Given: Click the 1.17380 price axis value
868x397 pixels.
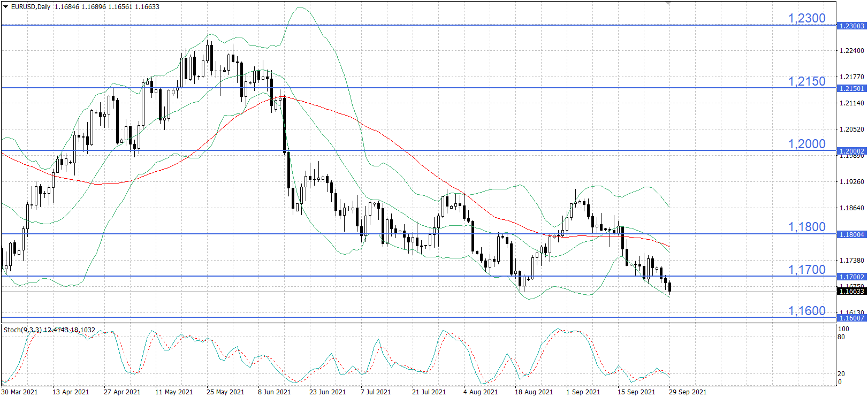Looking at the screenshot, I should click(x=852, y=261).
